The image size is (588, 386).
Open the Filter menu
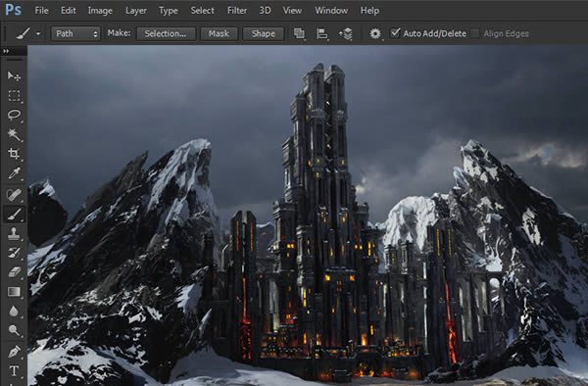237,11
